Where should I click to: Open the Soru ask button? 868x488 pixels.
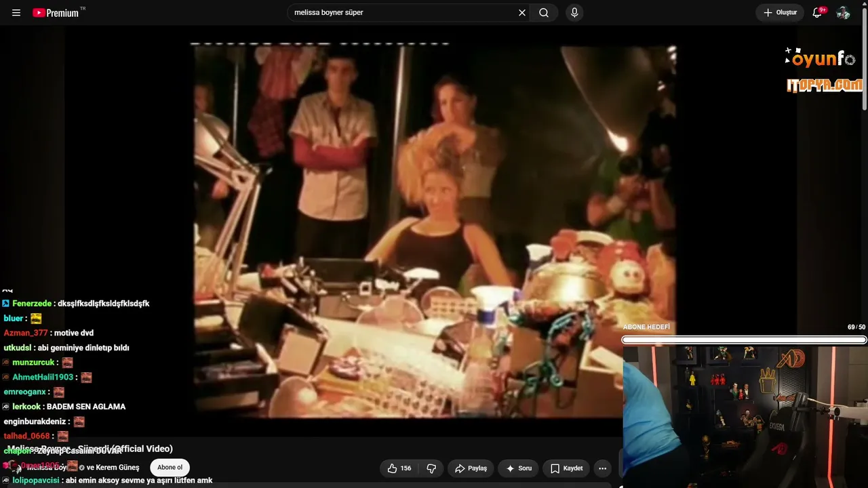tap(519, 468)
